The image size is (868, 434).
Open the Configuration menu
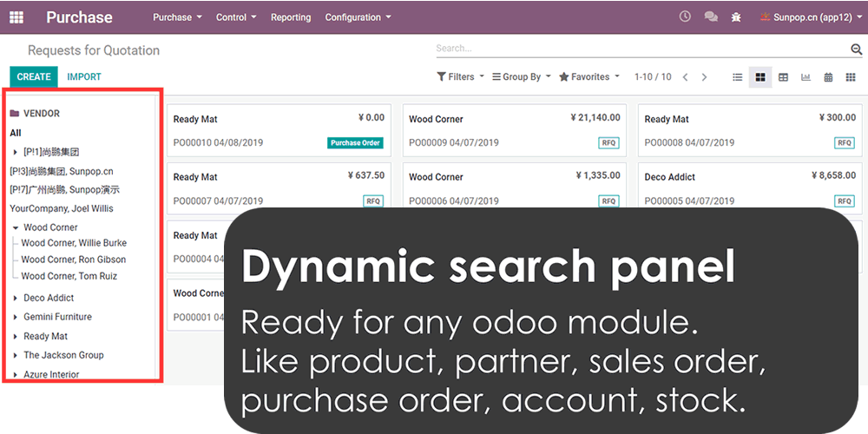click(x=358, y=17)
